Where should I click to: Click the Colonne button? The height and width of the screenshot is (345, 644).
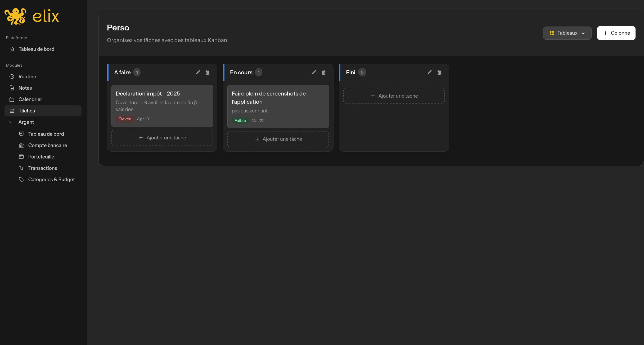(616, 33)
